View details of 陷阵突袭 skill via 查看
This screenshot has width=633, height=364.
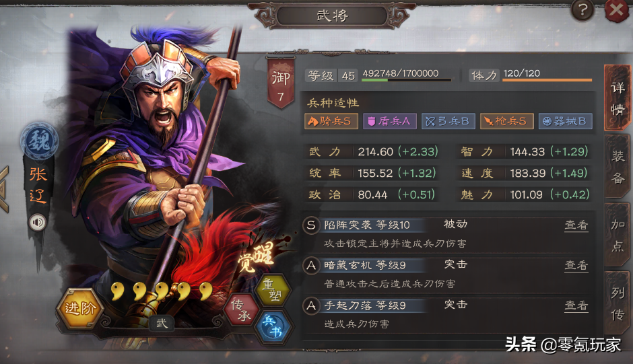[x=576, y=225]
